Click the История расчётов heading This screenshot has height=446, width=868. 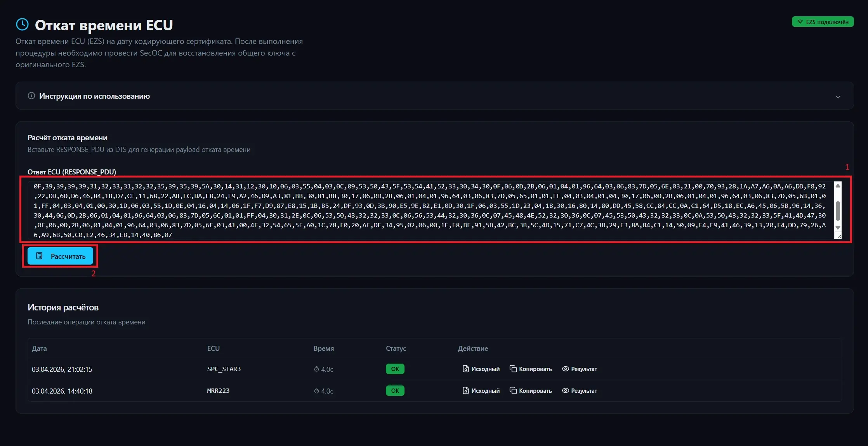(63, 307)
